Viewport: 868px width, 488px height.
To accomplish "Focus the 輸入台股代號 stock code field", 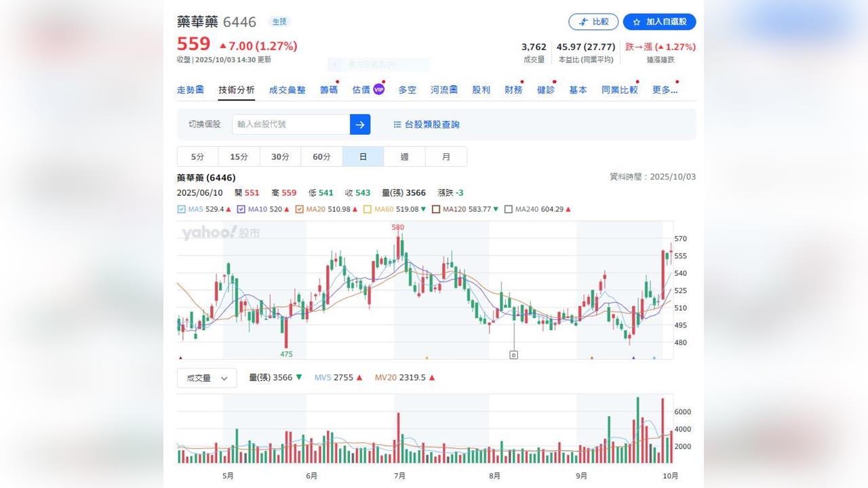I will coord(290,125).
